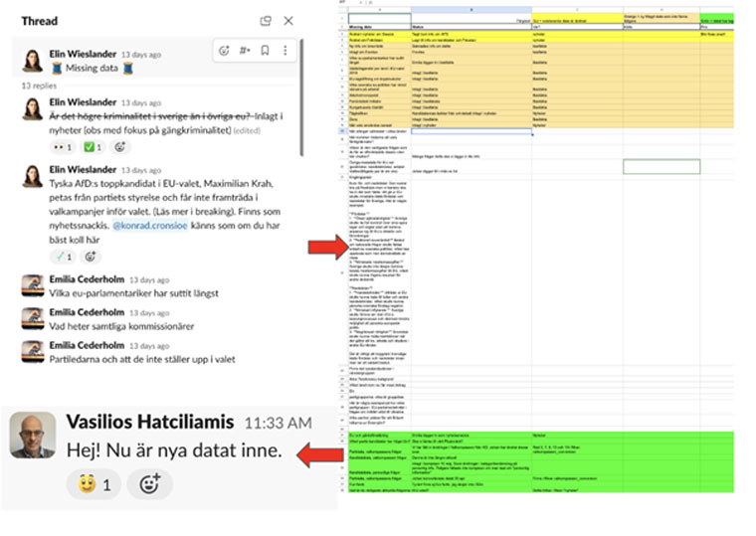Screen dimensions: 756x536
Task: Open Elin Wieslander avatar on Missing data post
Action: (x=33, y=61)
